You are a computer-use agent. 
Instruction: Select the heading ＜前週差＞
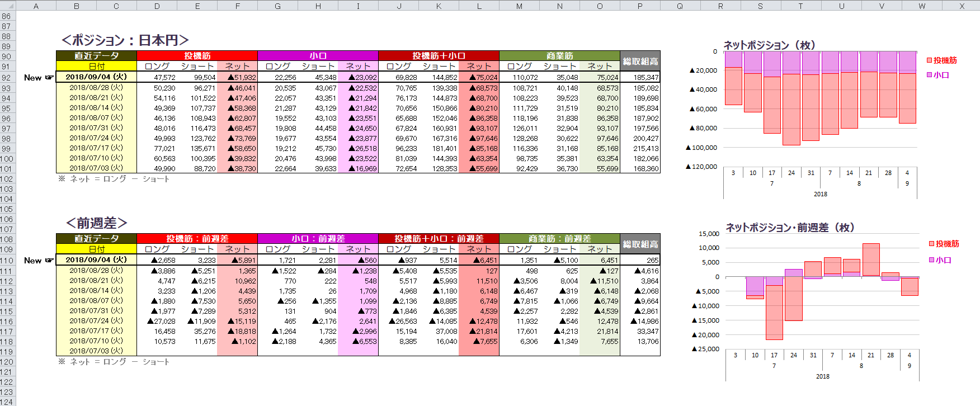coord(97,223)
